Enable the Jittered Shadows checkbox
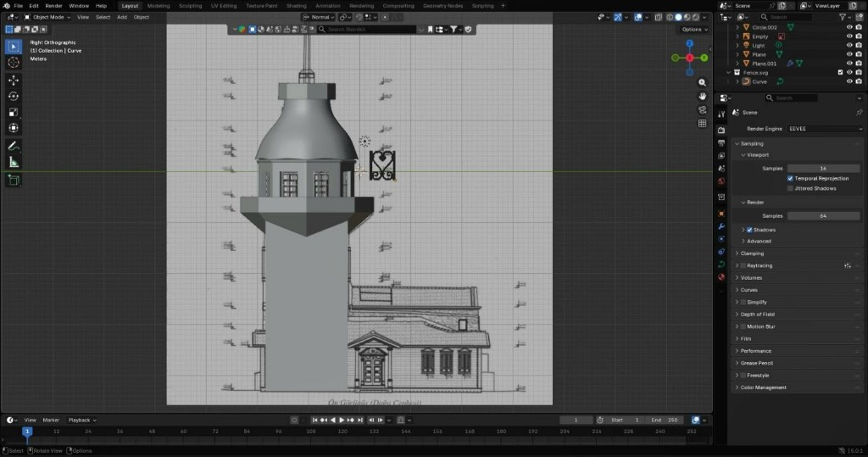 [x=790, y=188]
